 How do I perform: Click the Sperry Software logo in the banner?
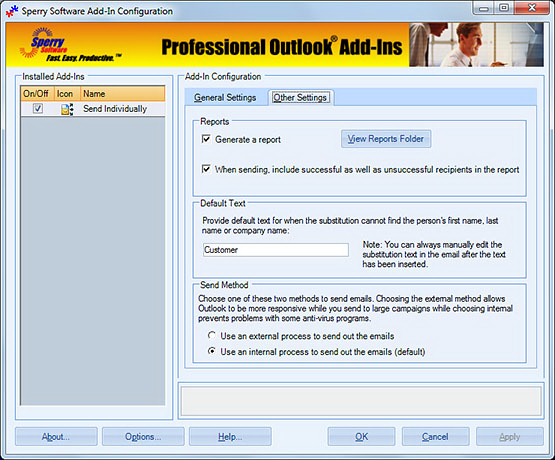(x=67, y=45)
